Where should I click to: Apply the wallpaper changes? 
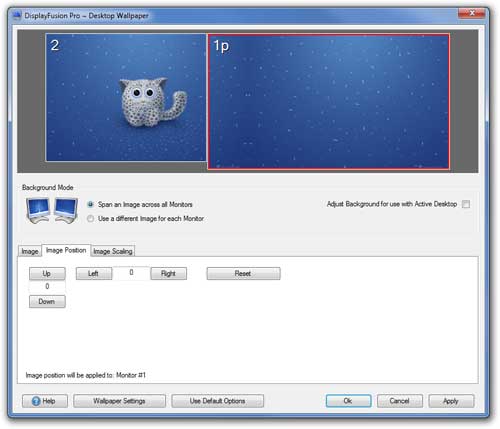[x=451, y=401]
